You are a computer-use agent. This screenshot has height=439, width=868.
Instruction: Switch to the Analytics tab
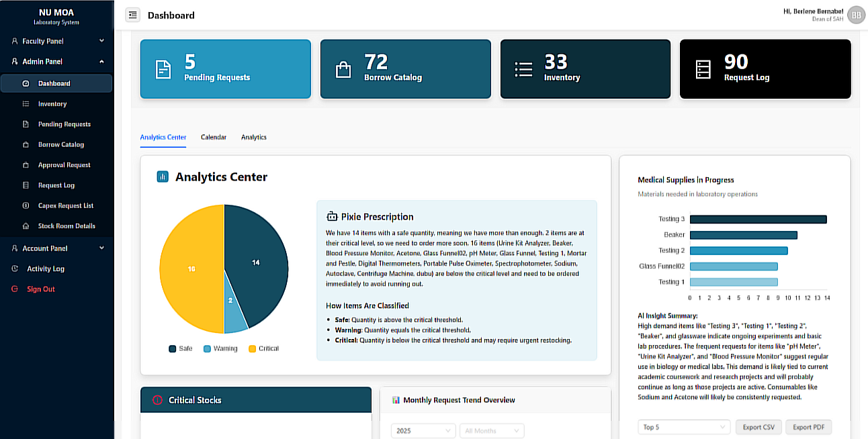point(254,137)
